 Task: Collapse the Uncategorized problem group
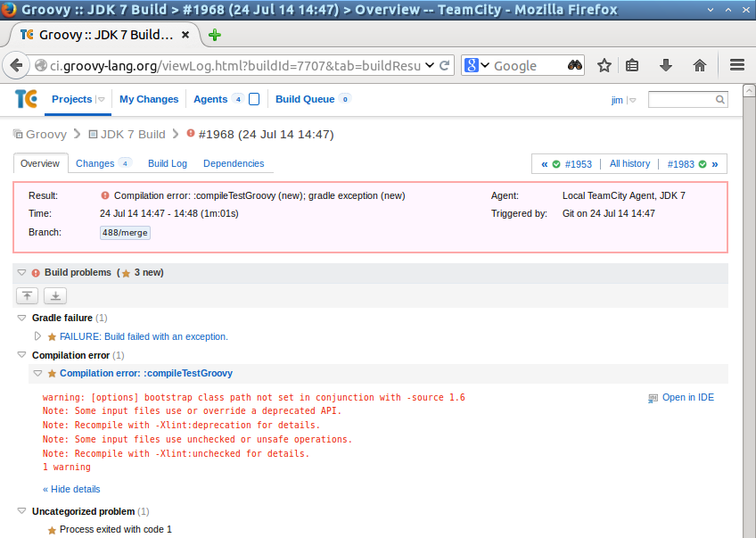(x=21, y=511)
